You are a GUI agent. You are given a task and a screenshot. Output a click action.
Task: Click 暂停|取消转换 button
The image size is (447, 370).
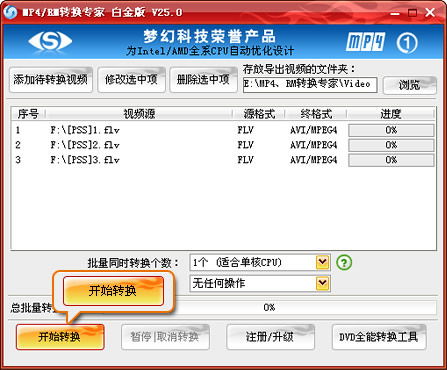click(x=165, y=337)
